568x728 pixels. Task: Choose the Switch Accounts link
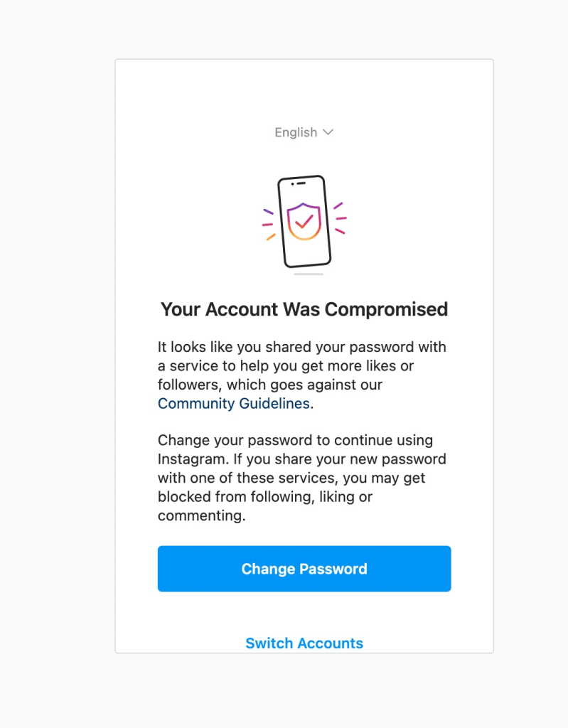304,643
